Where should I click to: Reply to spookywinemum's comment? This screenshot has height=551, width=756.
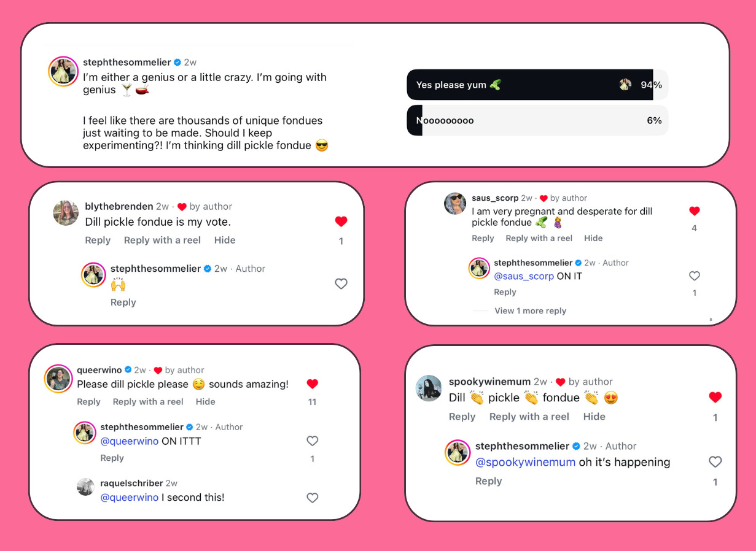[462, 417]
